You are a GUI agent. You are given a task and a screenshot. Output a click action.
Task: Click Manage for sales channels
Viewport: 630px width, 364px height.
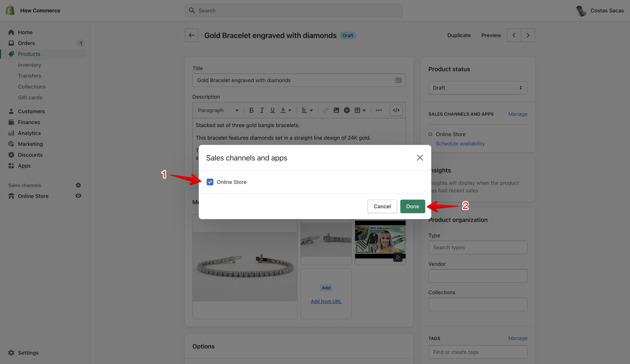click(x=518, y=114)
